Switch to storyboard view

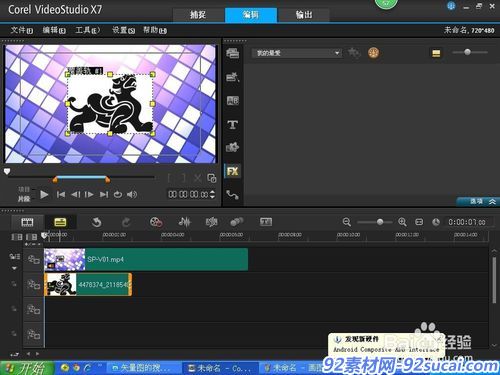(x=27, y=222)
